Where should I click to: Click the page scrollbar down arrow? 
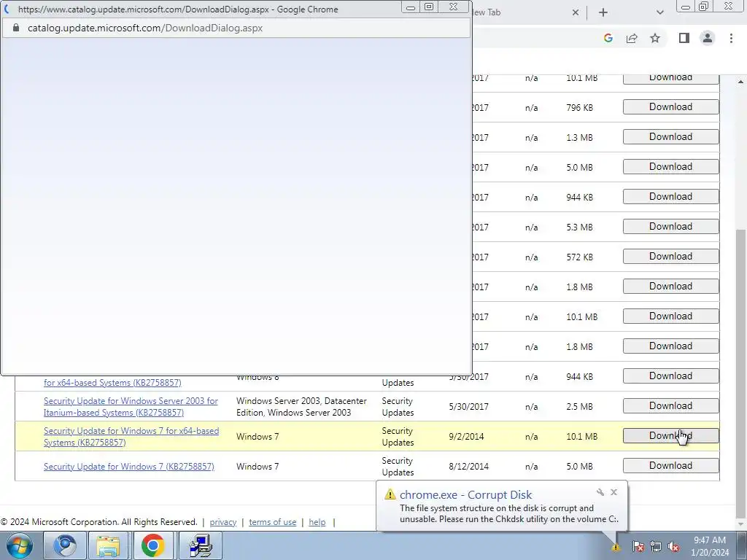pos(740,524)
